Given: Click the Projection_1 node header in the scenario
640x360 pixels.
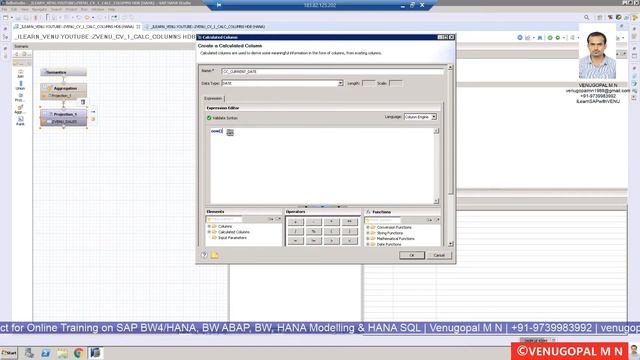Looking at the screenshot, I should point(63,114).
